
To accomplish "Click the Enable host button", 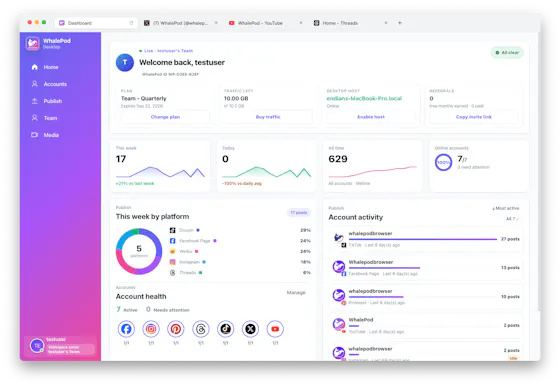I will (371, 117).
